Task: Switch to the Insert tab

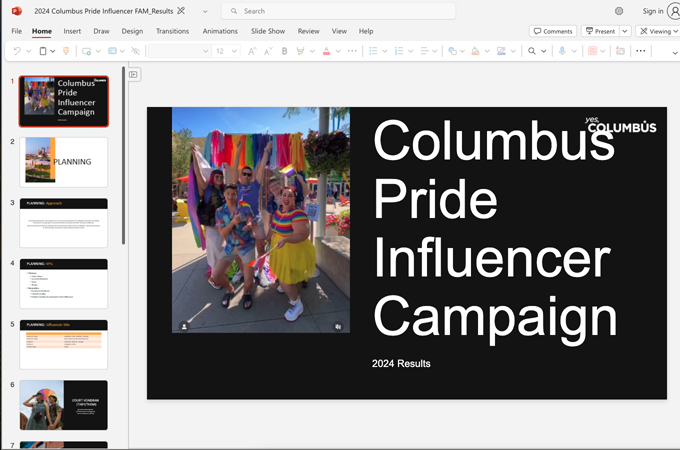Action: [x=72, y=31]
